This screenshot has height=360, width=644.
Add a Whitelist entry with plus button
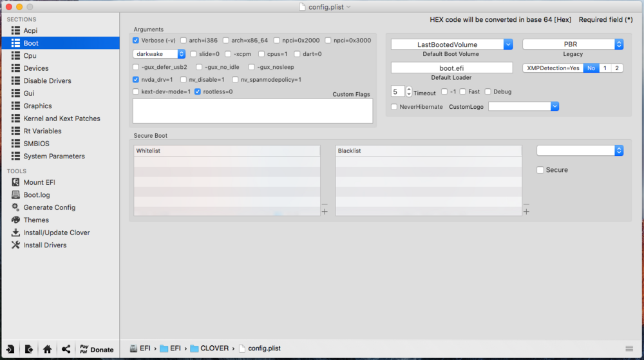(x=325, y=212)
